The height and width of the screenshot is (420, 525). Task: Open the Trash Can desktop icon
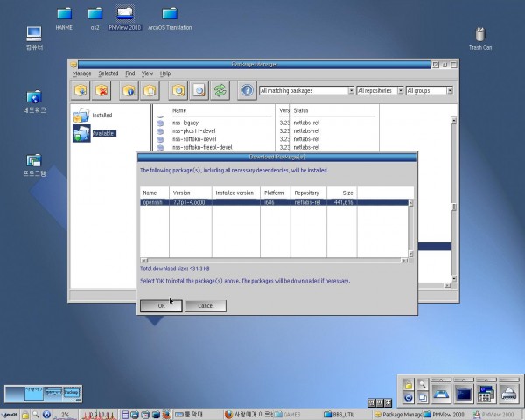pos(480,36)
